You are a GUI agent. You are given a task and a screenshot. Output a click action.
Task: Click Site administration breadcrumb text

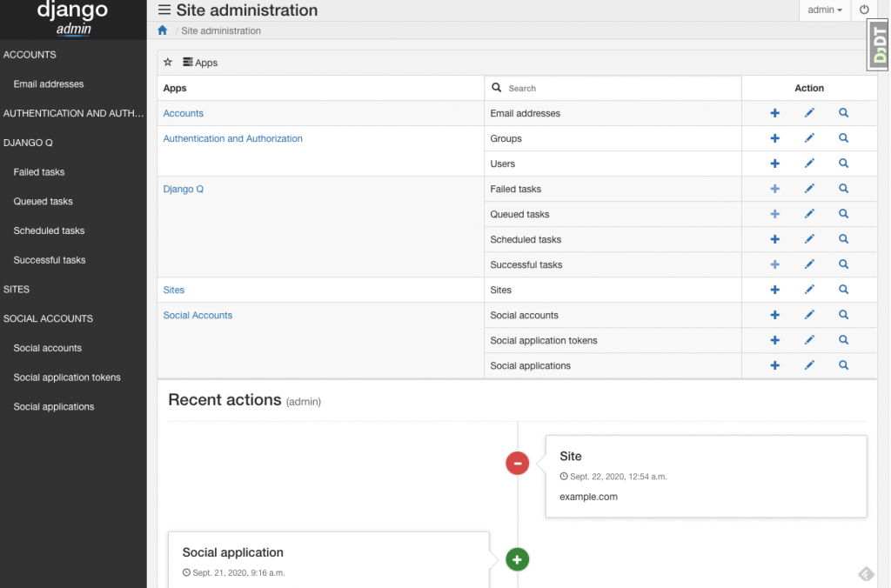(x=220, y=30)
